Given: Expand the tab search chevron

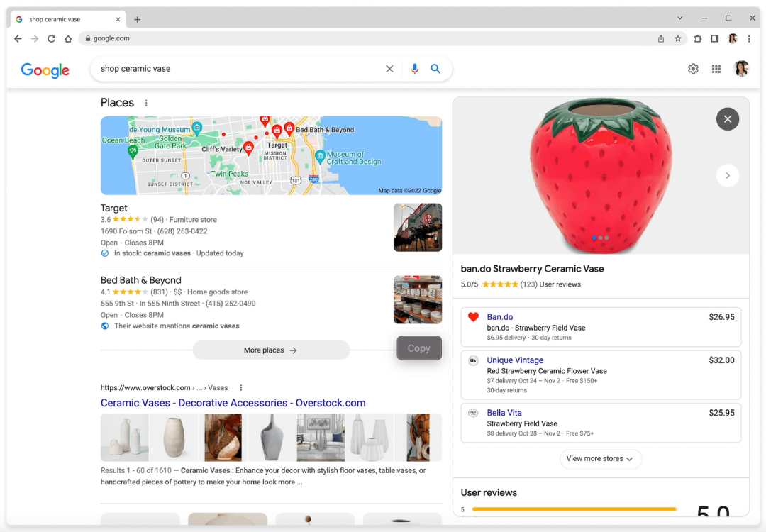Looking at the screenshot, I should point(679,18).
